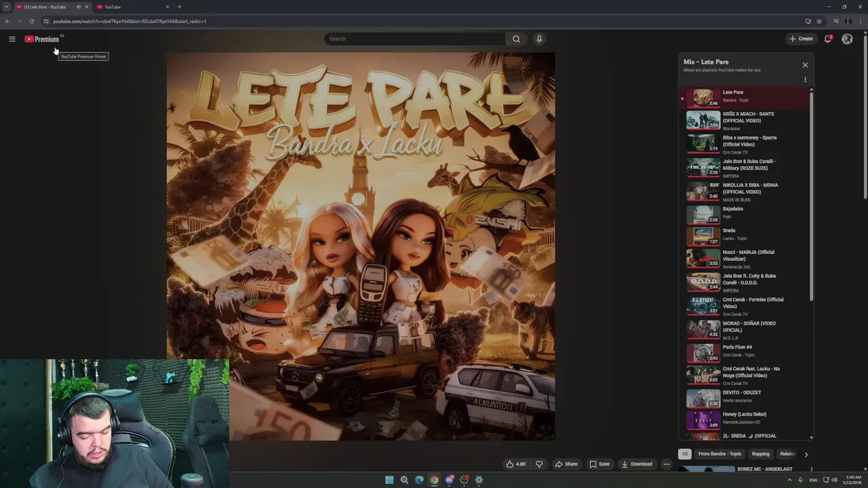This screenshot has width=868, height=488.
Task: Click the Lete Pare video player
Action: click(x=361, y=247)
